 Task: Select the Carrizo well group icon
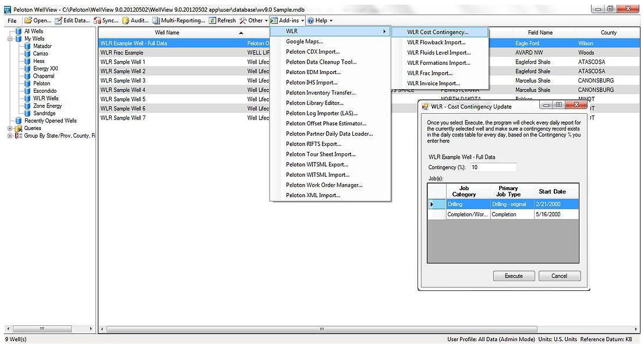pos(27,54)
